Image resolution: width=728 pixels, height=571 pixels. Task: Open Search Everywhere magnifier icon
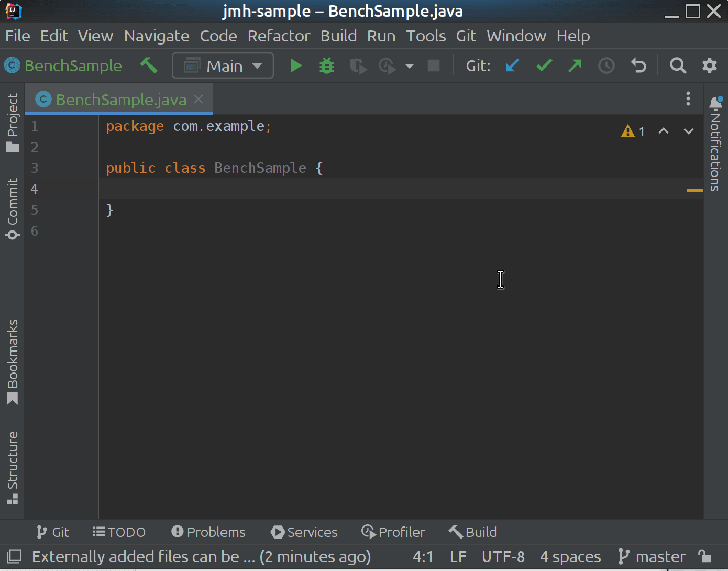point(678,66)
